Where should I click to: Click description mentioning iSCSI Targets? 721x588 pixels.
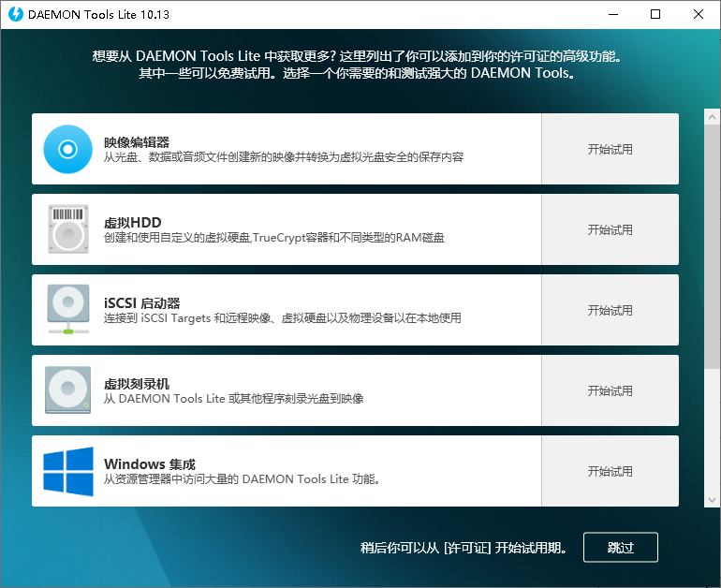tap(283, 318)
